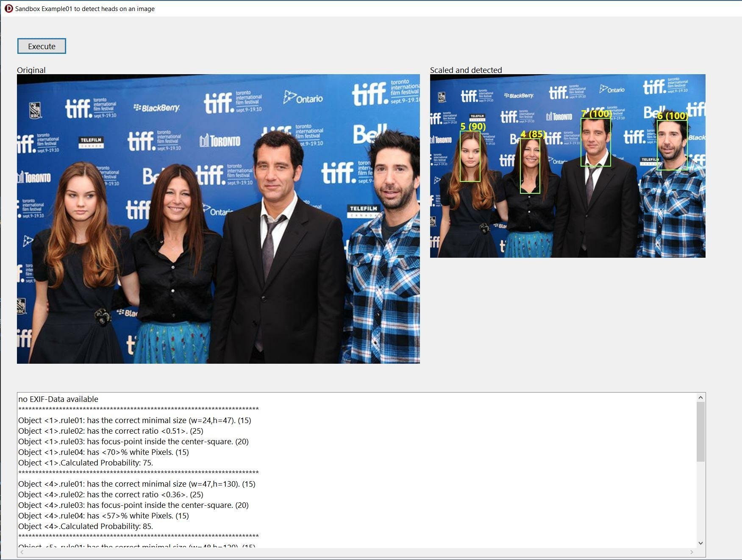Click the Scaled and detected image

point(567,166)
